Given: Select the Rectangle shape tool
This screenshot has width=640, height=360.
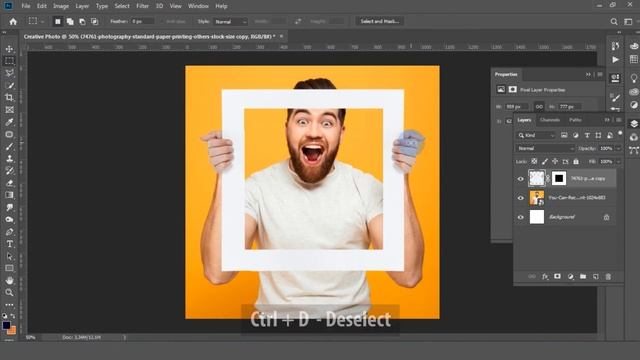Looking at the screenshot, I should point(9,268).
